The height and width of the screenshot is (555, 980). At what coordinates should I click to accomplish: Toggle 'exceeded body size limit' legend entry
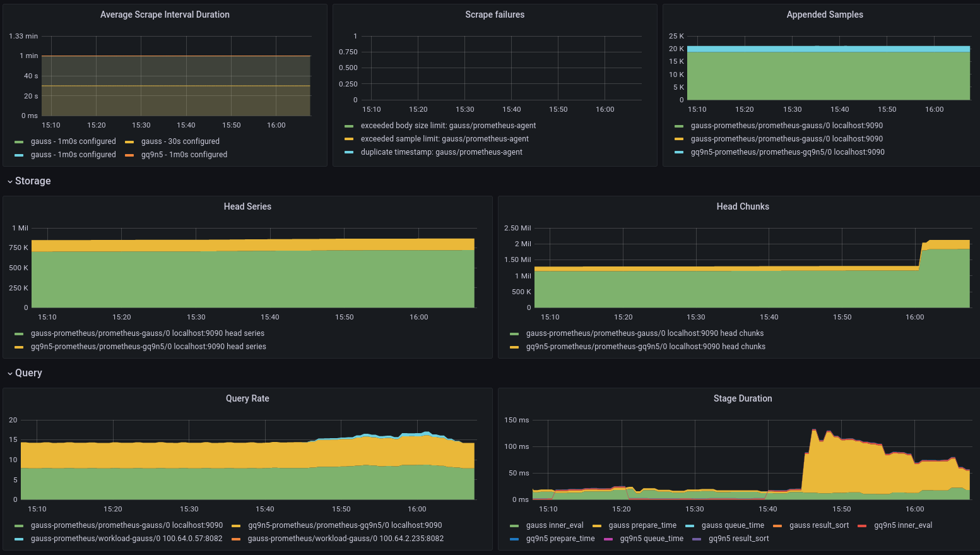(x=448, y=126)
